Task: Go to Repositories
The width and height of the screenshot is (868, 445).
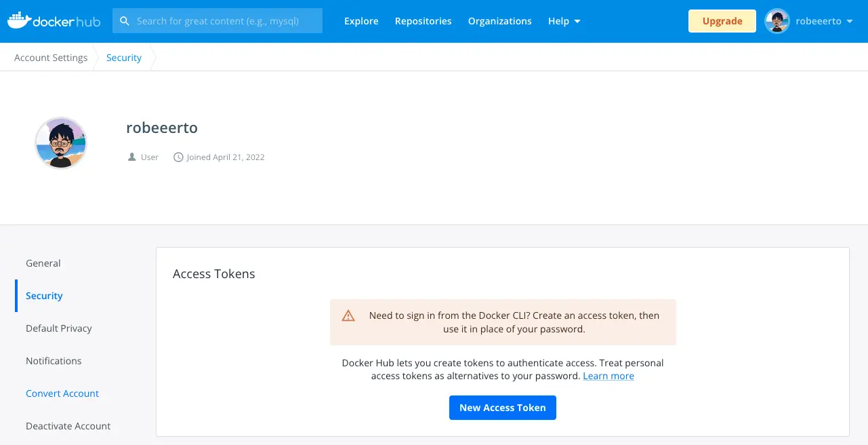Action: point(423,21)
